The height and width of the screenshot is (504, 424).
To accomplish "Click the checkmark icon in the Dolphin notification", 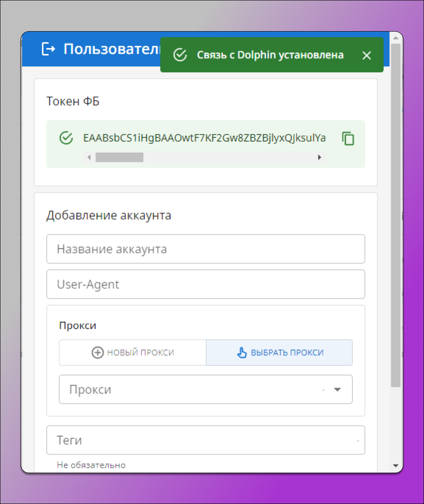I will [180, 55].
